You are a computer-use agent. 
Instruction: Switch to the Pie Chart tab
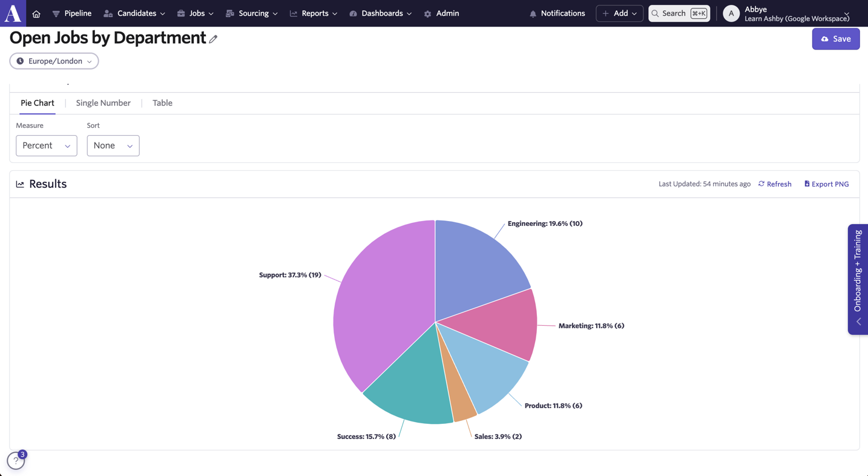(38, 103)
